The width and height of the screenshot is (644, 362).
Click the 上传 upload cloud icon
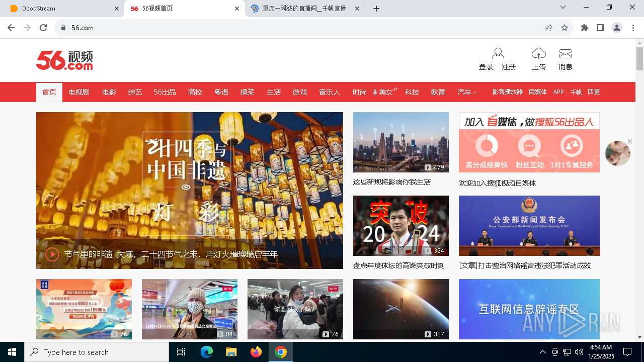tap(539, 53)
